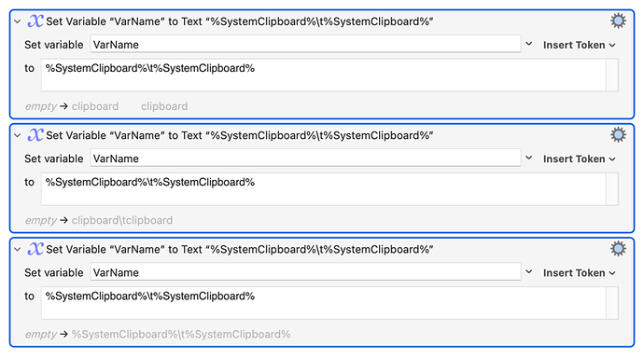Click the variable X icon of the third action
The height and width of the screenshot is (358, 644).
(35, 249)
